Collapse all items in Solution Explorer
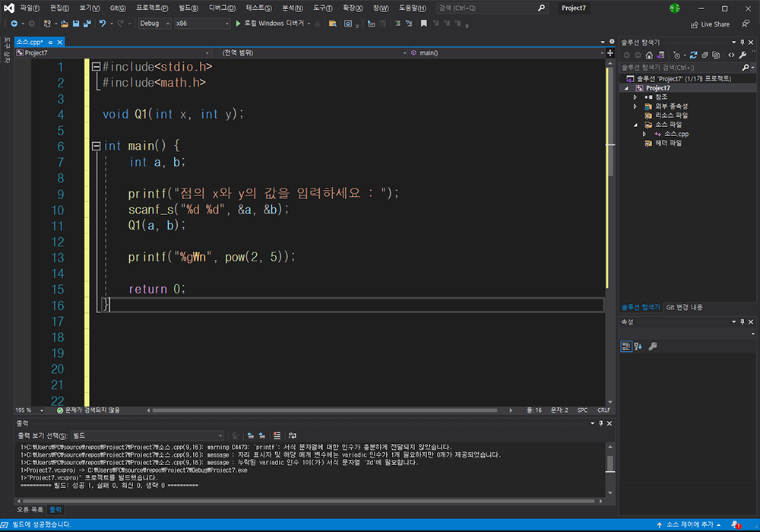 point(705,55)
